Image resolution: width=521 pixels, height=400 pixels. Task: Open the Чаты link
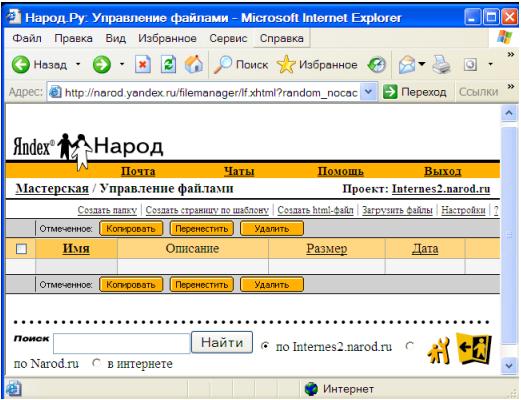coord(239,171)
